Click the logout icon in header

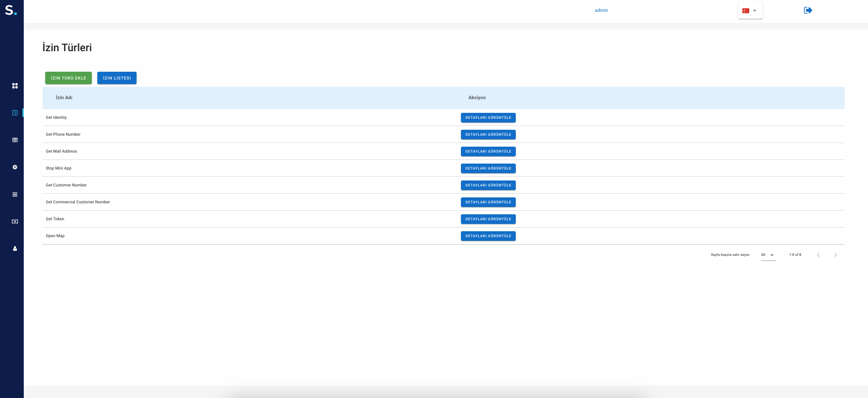(808, 10)
